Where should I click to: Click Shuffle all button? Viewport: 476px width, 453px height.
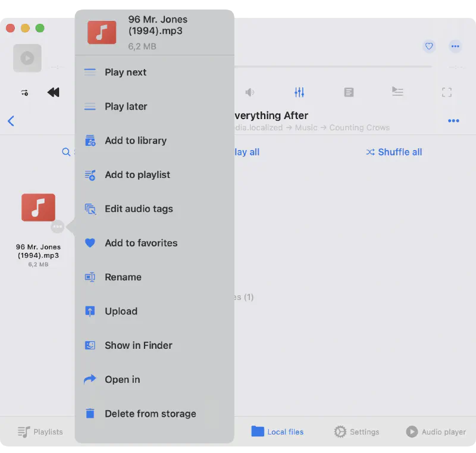click(394, 152)
